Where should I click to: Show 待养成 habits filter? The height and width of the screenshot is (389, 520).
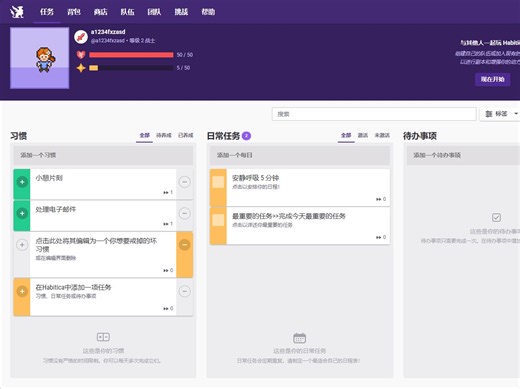(x=164, y=135)
